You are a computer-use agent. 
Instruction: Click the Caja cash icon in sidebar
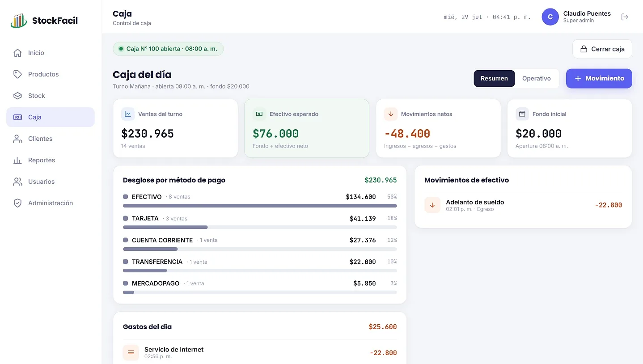[x=17, y=117]
